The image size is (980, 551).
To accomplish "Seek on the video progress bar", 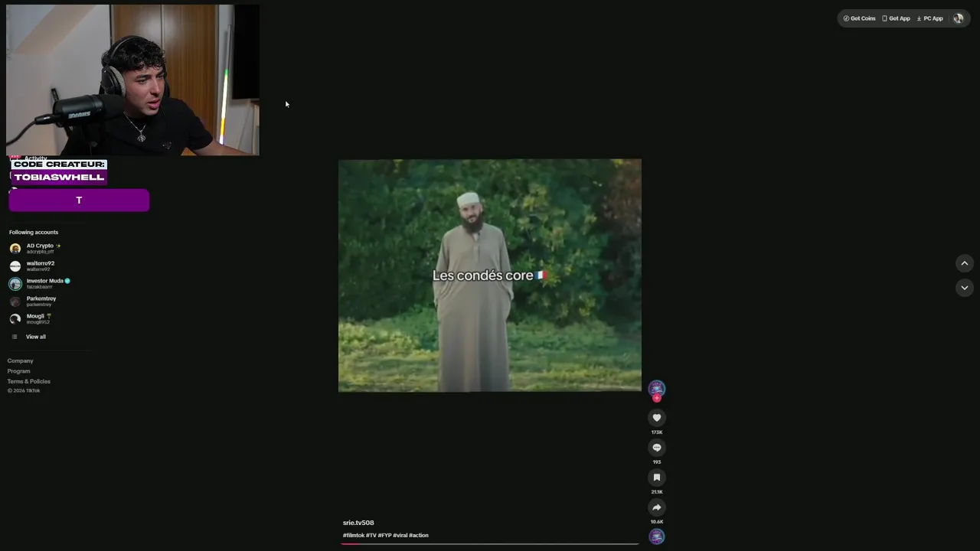I will tap(490, 544).
